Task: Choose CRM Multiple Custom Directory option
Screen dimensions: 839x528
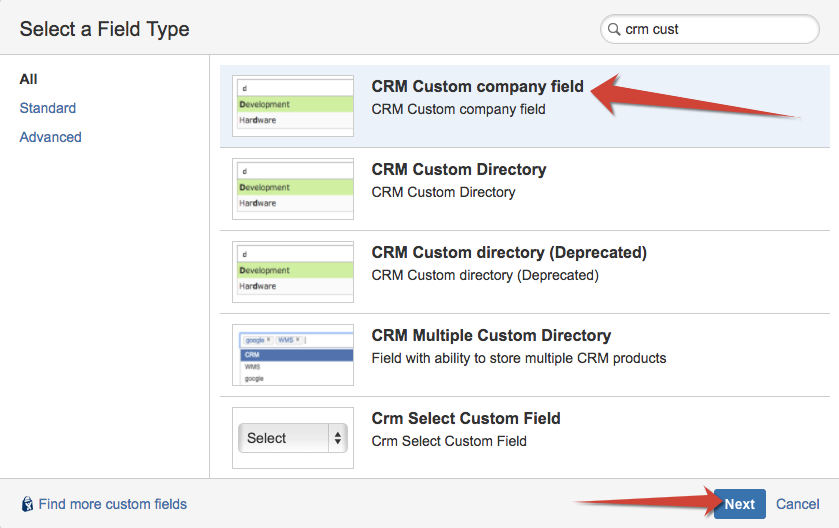Action: [x=491, y=336]
